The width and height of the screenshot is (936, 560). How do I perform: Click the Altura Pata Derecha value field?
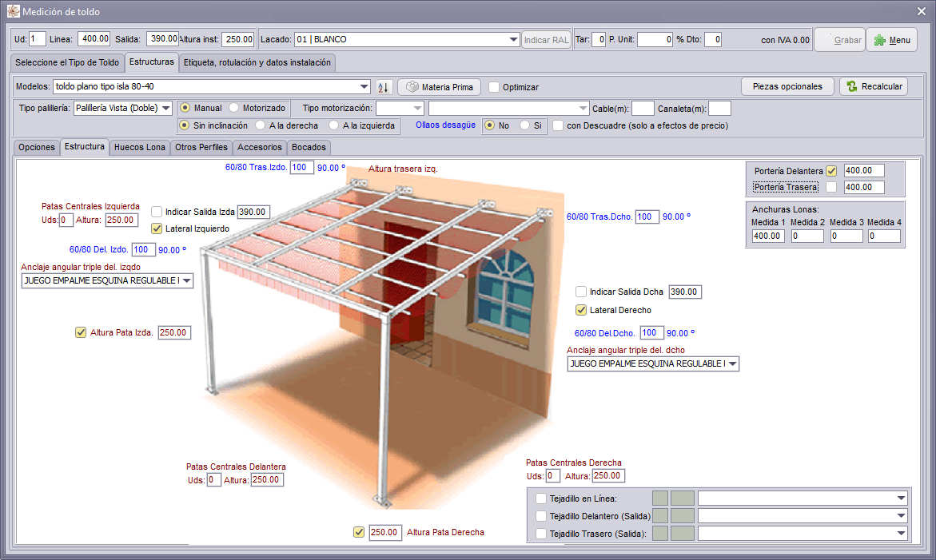385,533
